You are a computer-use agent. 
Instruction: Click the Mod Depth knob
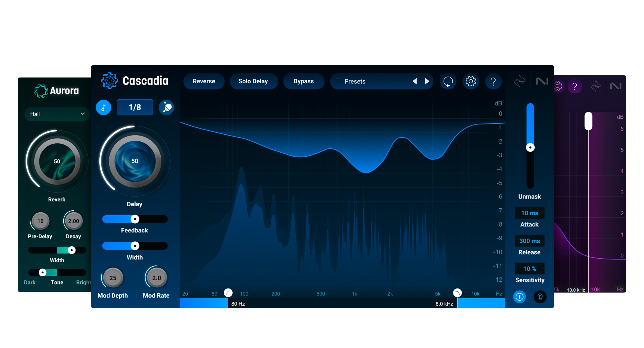[x=113, y=278]
